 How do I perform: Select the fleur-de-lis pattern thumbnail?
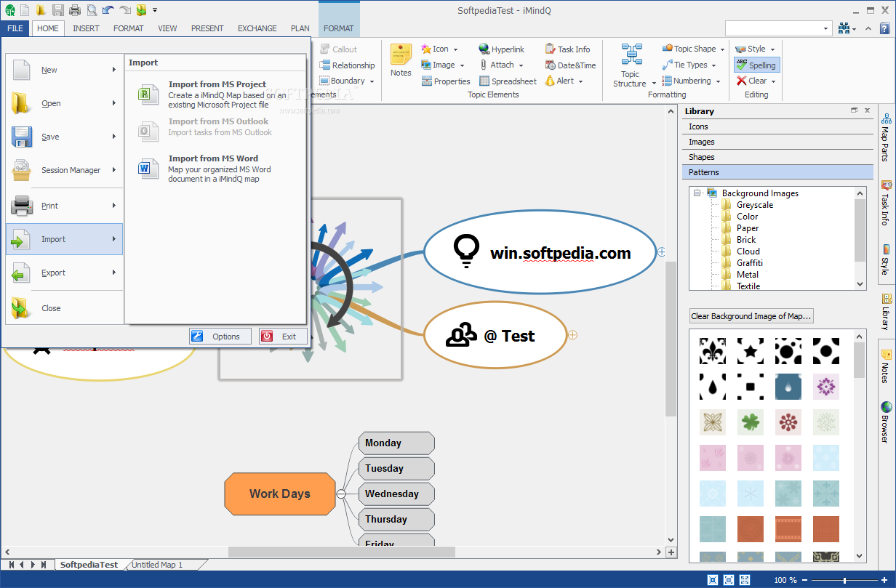pos(713,351)
